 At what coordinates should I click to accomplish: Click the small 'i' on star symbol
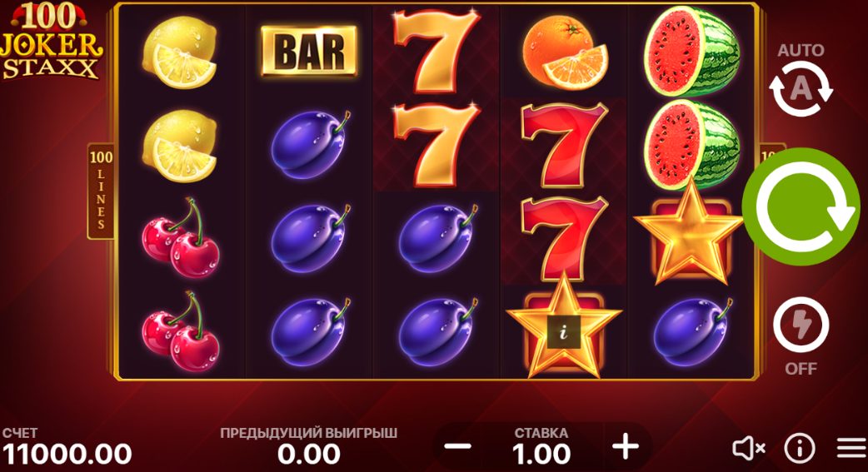click(564, 332)
